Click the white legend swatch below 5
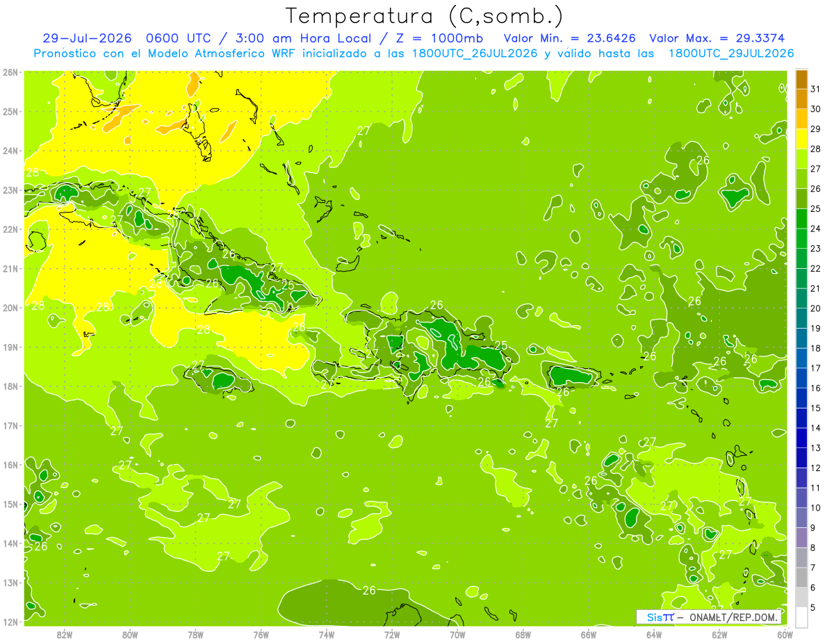 tap(801, 617)
